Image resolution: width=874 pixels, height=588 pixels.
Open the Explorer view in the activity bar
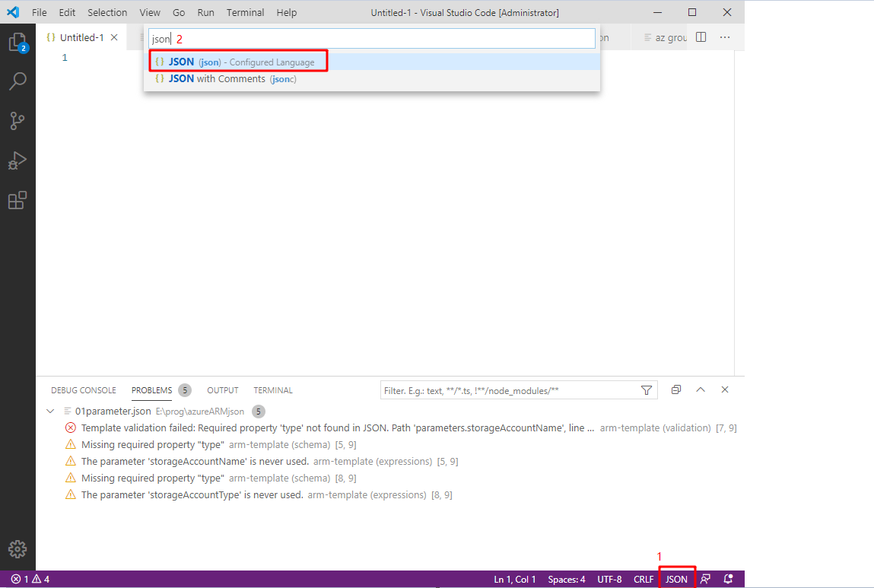[x=17, y=43]
